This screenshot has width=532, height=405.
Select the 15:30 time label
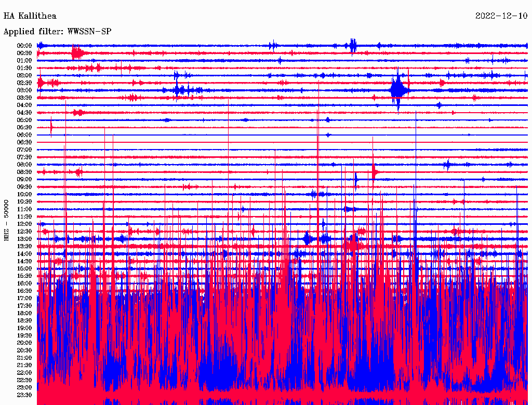click(24, 276)
